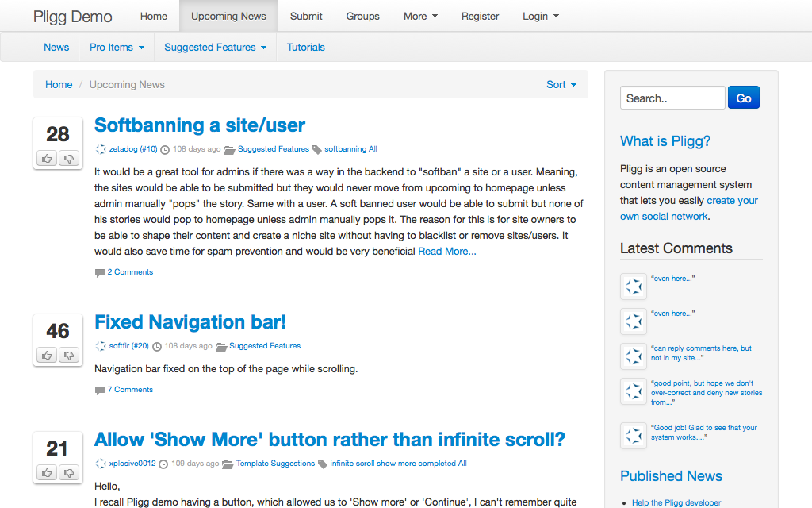Expand the Pro Items dropdown
Image resolution: width=812 pixels, height=508 pixels.
coord(117,48)
